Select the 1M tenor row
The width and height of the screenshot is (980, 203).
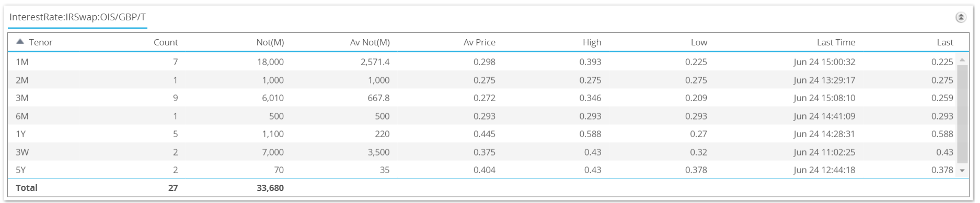click(x=482, y=62)
